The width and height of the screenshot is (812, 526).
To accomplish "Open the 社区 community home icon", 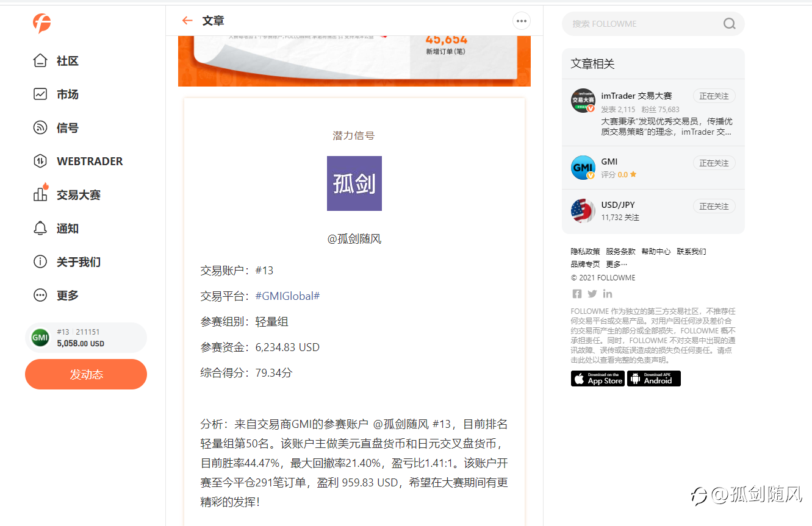I will tap(40, 61).
